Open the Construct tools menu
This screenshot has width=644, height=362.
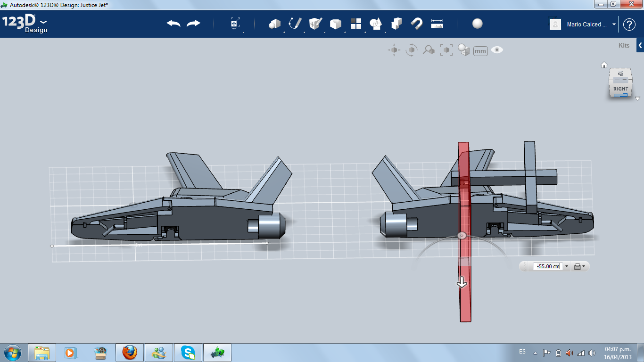click(315, 24)
